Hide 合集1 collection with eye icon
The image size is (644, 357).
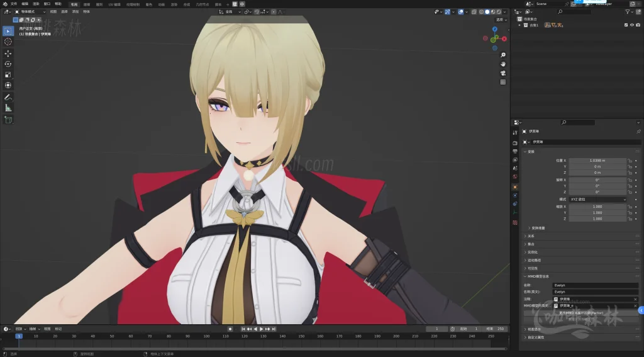(x=632, y=25)
